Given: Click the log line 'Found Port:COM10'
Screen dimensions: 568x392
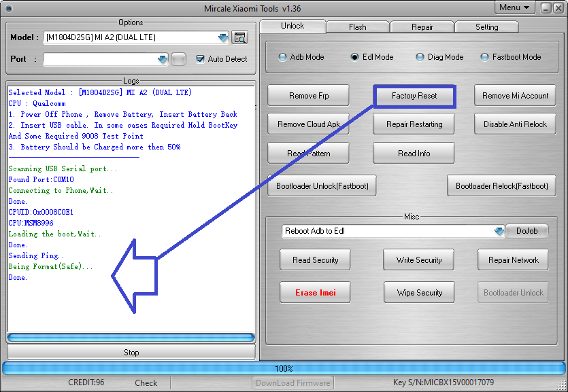Looking at the screenshot, I should tap(41, 179).
